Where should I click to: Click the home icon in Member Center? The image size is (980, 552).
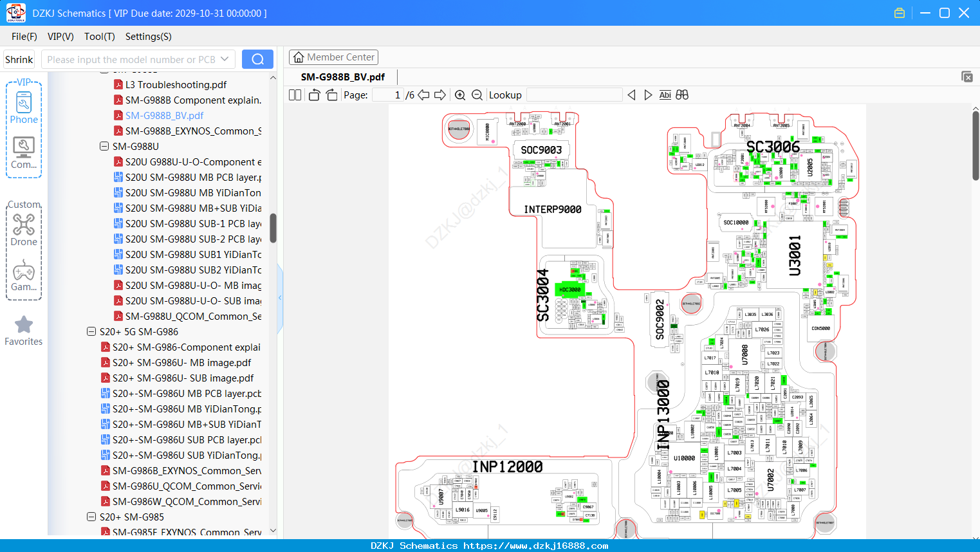pos(299,57)
